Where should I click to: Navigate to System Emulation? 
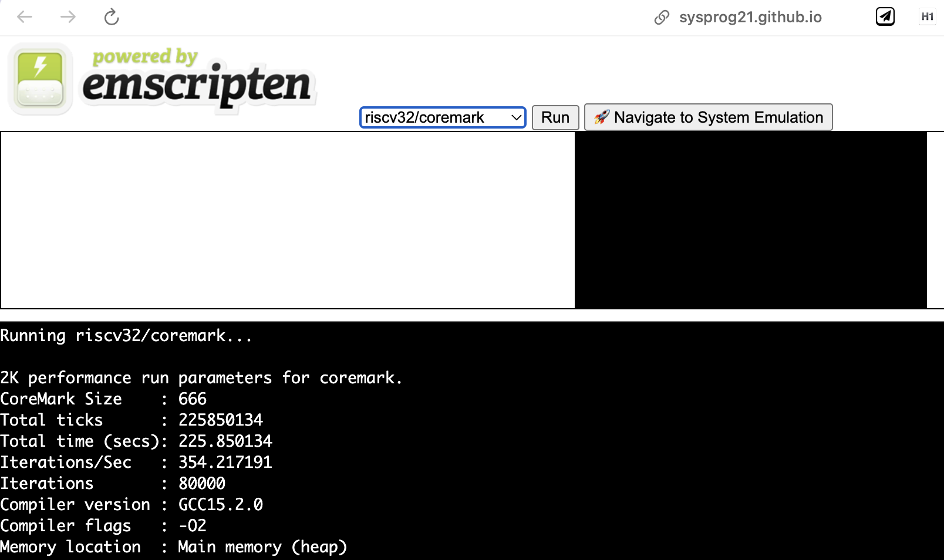click(718, 117)
